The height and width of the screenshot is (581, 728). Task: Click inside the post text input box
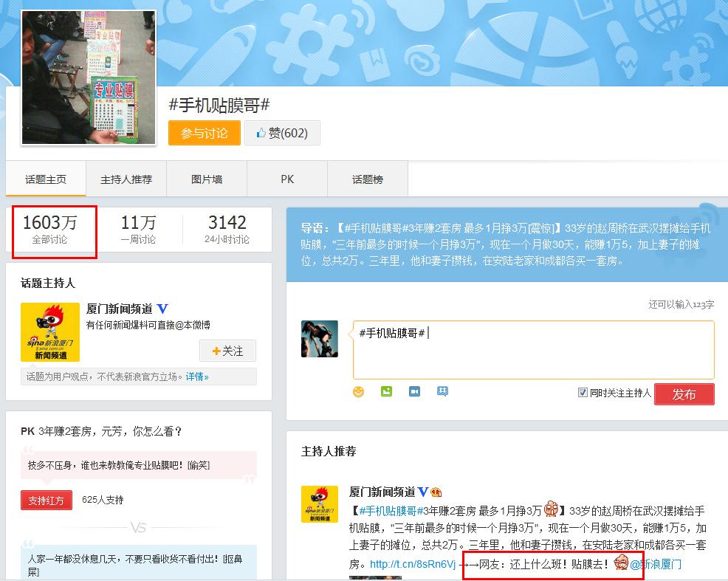tap(533, 354)
